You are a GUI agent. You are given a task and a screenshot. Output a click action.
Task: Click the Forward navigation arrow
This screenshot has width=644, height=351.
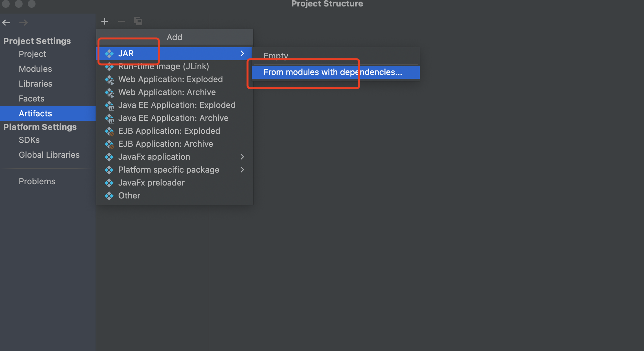click(x=23, y=23)
